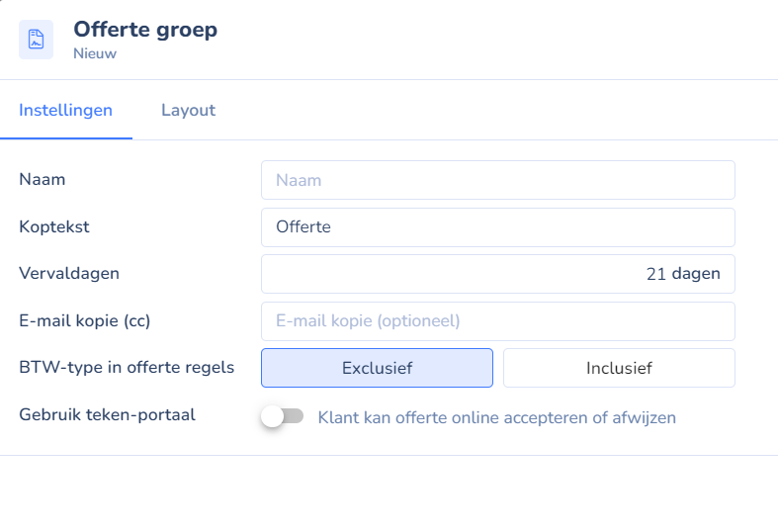This screenshot has height=532, width=778.
Task: Click the dagen suffix next to 21
Action: tap(696, 274)
